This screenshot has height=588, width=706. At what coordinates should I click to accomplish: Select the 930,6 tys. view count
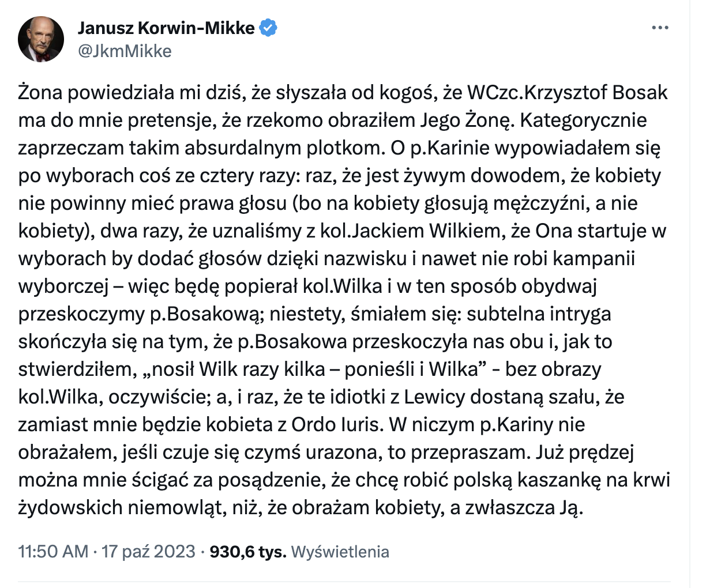(248, 552)
